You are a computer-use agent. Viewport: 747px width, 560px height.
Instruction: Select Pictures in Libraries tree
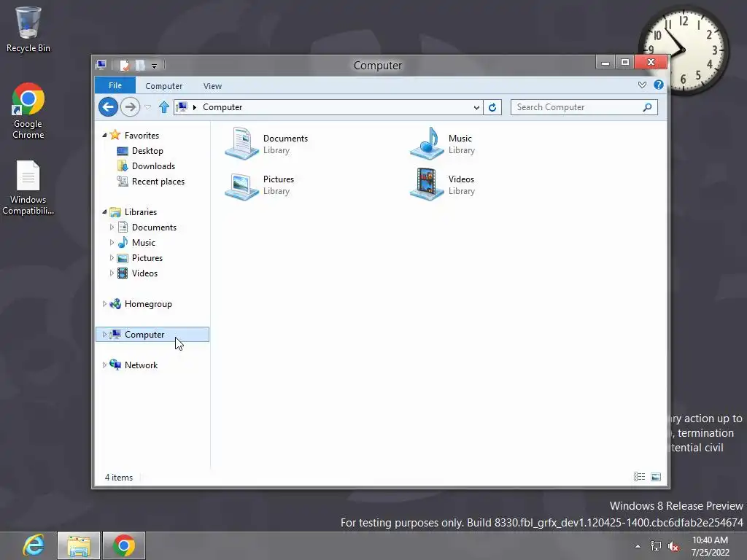pyautogui.click(x=147, y=257)
